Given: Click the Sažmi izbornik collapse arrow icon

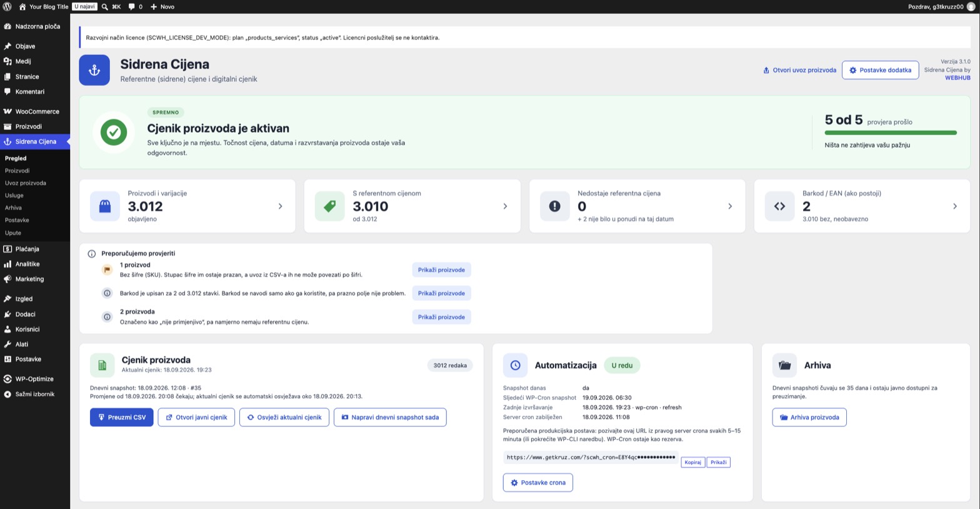Looking at the screenshot, I should [7, 394].
